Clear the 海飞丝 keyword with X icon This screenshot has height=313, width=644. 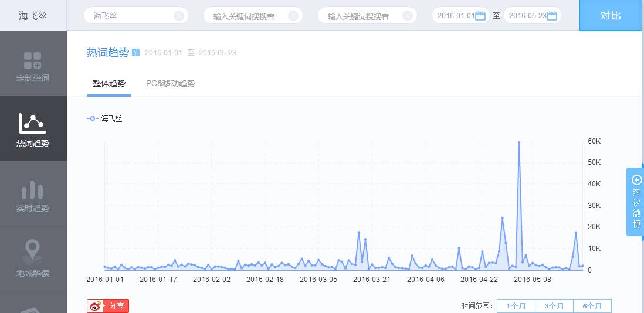pos(179,16)
